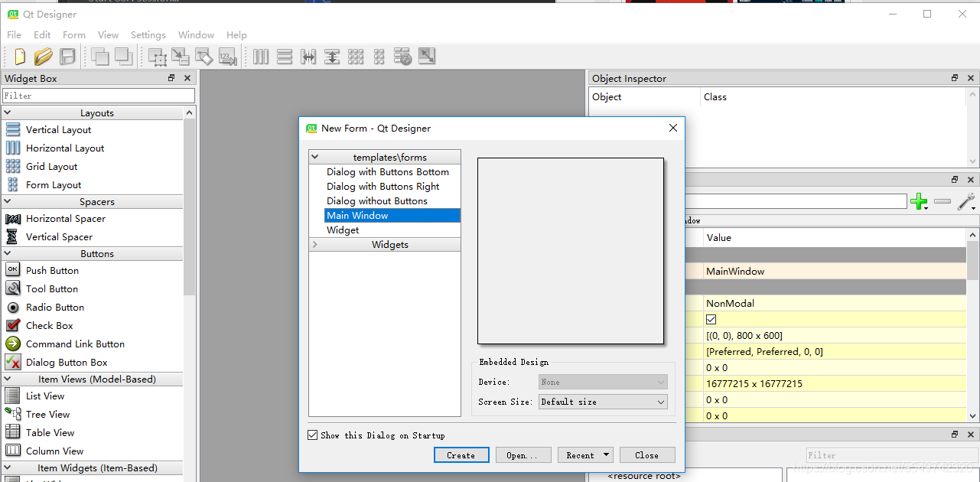Open the File menu

click(14, 35)
